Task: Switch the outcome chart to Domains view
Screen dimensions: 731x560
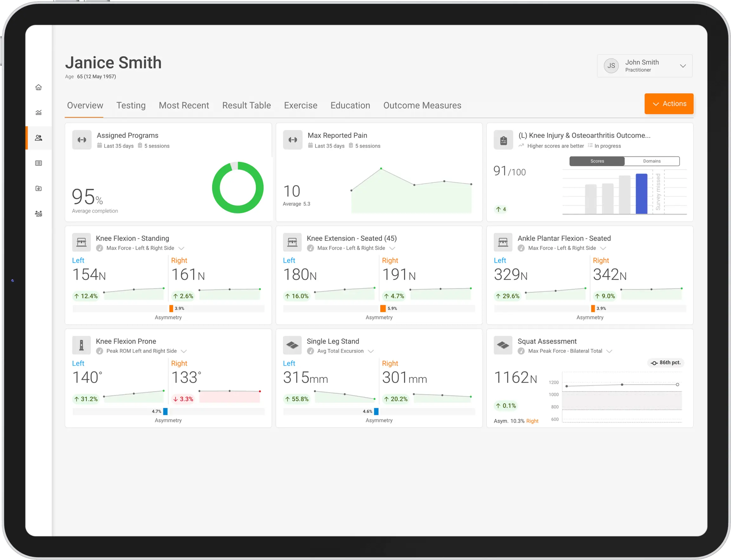Action: [x=652, y=161]
